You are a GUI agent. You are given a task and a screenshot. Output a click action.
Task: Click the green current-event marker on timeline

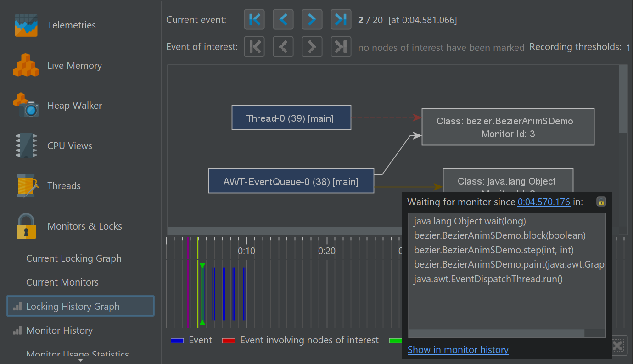[202, 294]
